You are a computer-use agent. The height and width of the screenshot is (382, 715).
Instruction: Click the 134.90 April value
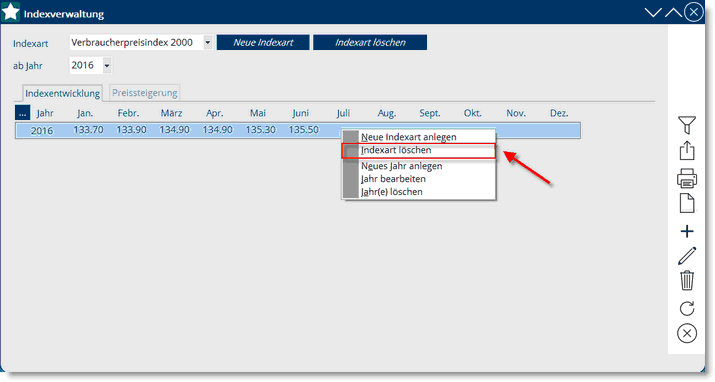pos(218,130)
